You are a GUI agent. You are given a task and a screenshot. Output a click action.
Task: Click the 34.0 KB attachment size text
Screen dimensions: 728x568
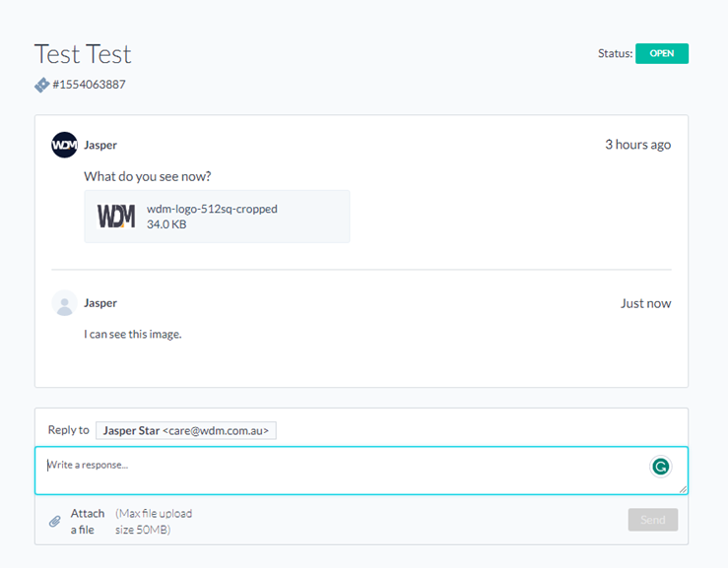tap(166, 224)
